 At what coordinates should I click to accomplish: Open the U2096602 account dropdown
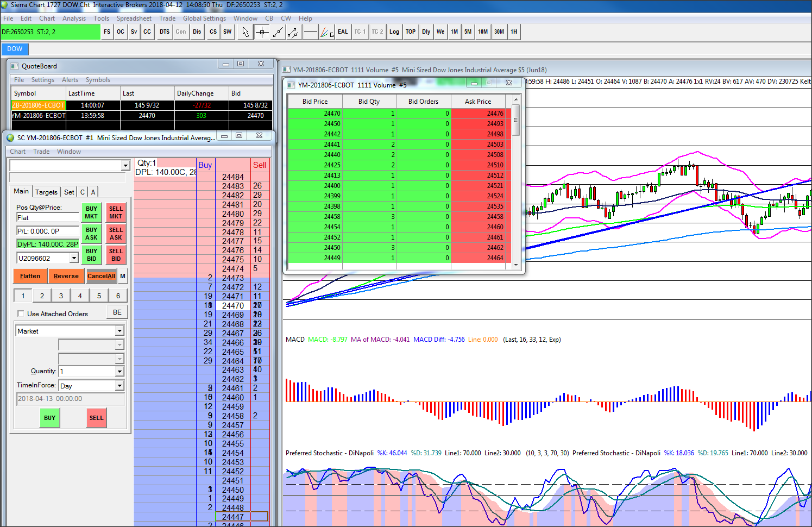tap(74, 258)
